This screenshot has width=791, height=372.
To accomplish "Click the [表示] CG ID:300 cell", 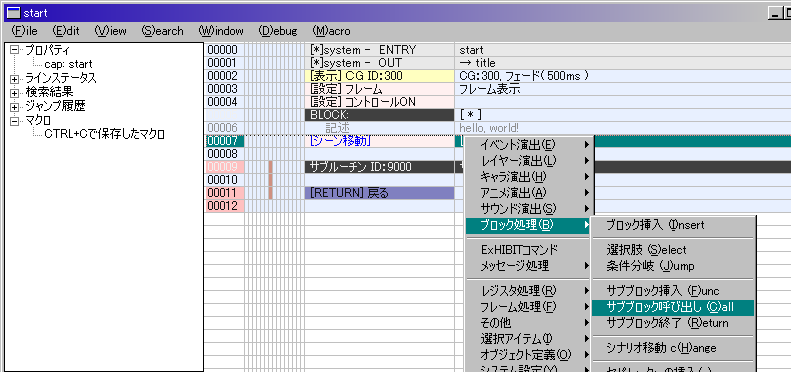I will click(x=379, y=76).
